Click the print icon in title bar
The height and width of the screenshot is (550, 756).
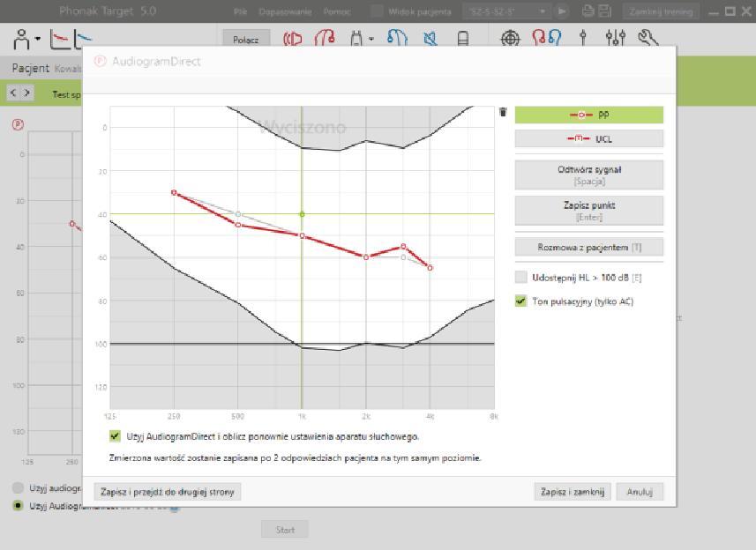click(x=588, y=11)
